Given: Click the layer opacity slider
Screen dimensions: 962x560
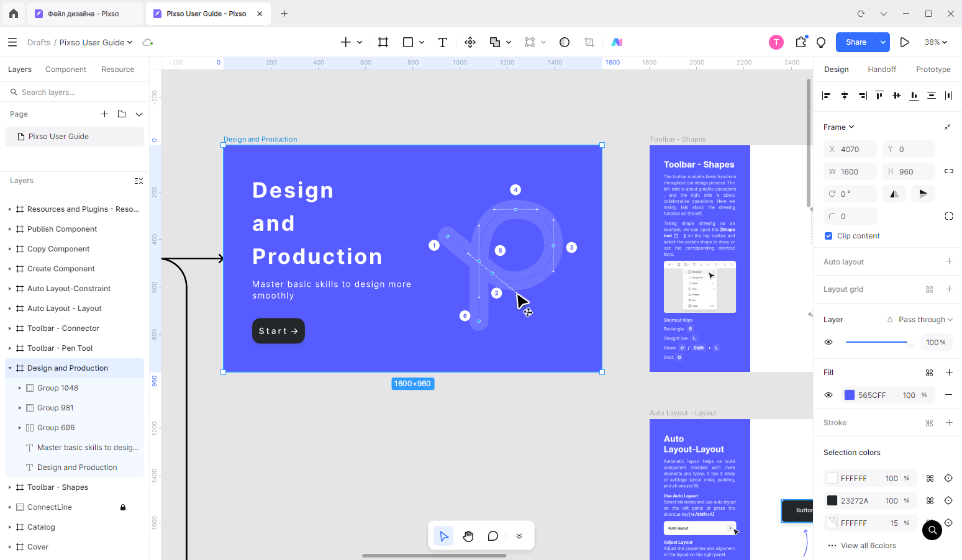Looking at the screenshot, I should point(879,342).
